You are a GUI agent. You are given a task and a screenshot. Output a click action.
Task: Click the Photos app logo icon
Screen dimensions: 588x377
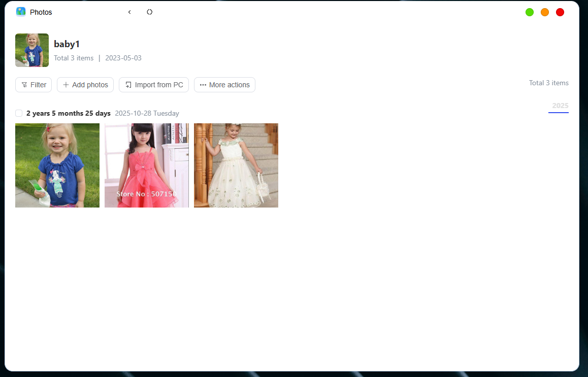(x=21, y=12)
